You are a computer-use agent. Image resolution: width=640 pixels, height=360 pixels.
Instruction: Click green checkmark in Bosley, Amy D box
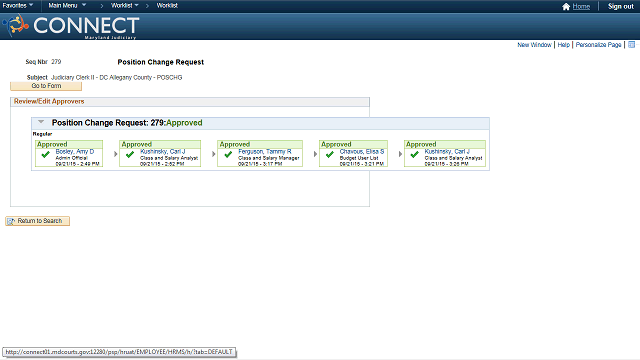[45, 155]
